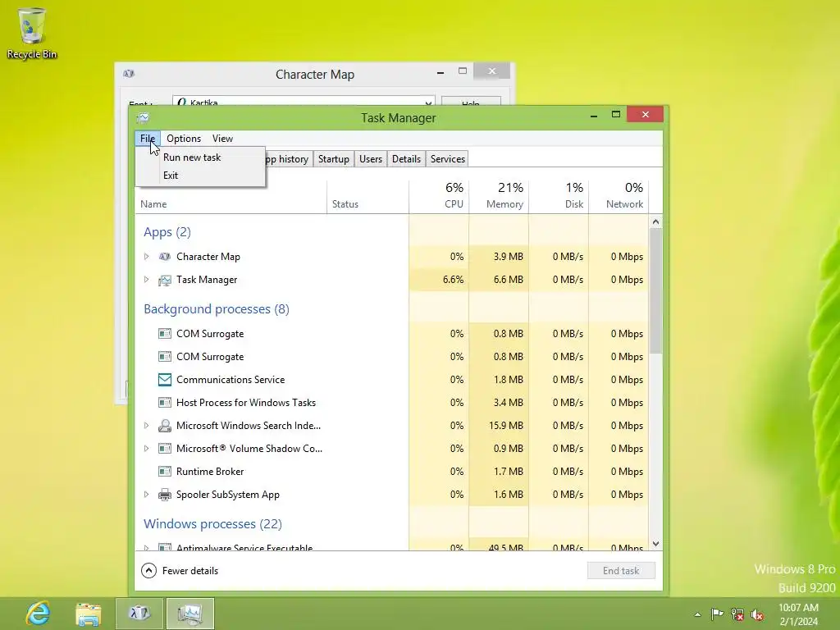The height and width of the screenshot is (630, 840).
Task: Expand the Spooler SubSystem App row
Action: 146,495
